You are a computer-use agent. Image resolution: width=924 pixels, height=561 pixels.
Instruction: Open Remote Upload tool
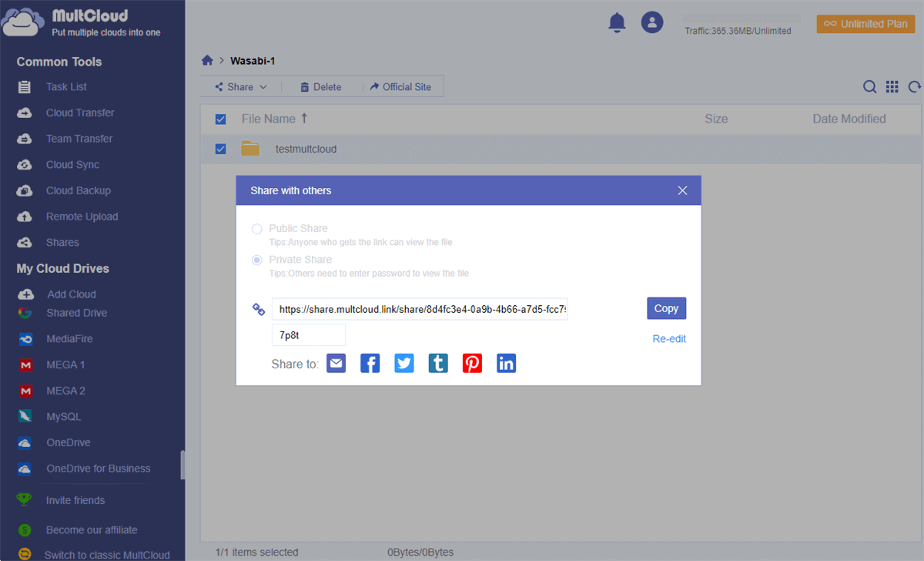coord(82,217)
